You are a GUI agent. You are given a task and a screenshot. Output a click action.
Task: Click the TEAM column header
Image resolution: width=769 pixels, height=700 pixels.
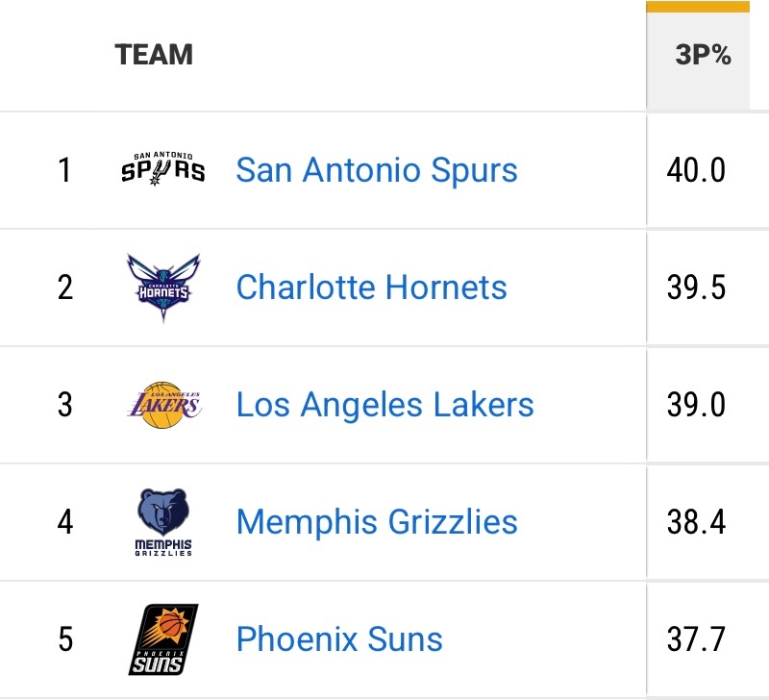point(154,55)
